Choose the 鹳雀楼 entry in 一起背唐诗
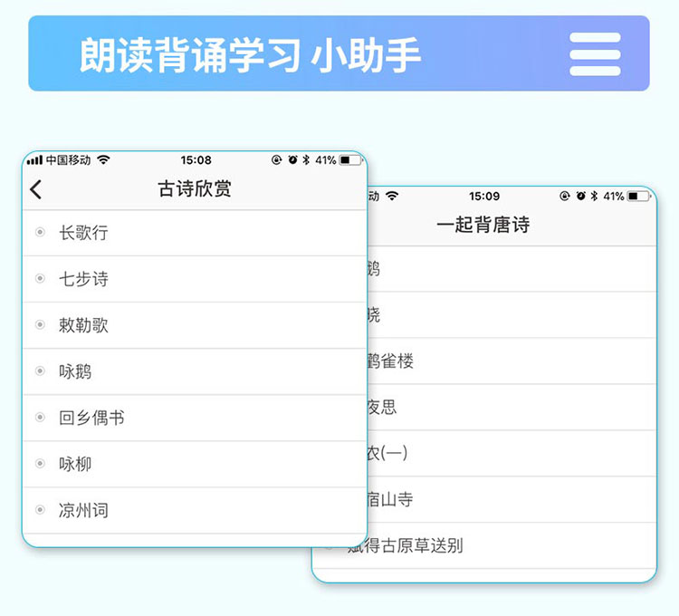The image size is (679, 616). (x=389, y=361)
